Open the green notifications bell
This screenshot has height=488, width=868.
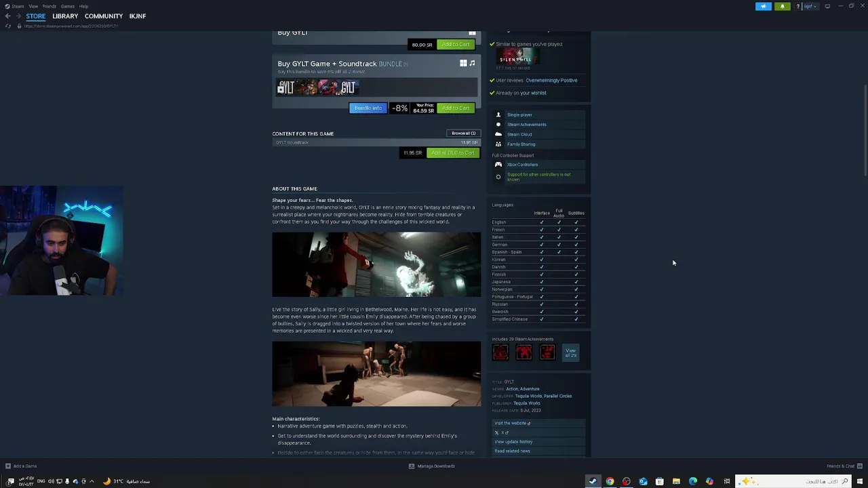783,6
